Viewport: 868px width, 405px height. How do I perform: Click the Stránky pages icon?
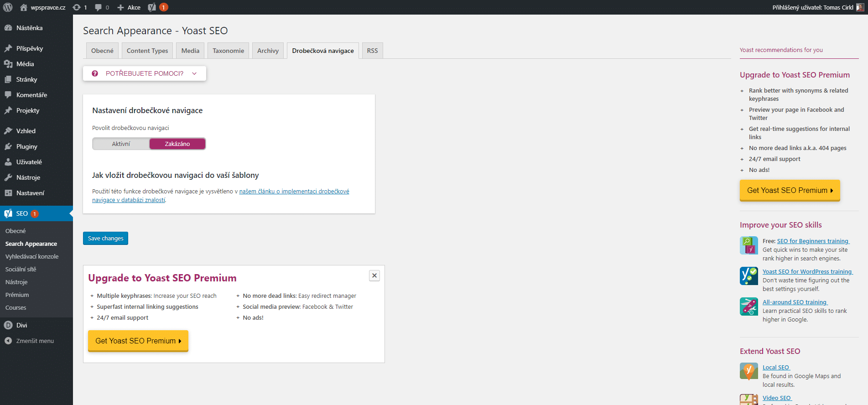click(8, 79)
